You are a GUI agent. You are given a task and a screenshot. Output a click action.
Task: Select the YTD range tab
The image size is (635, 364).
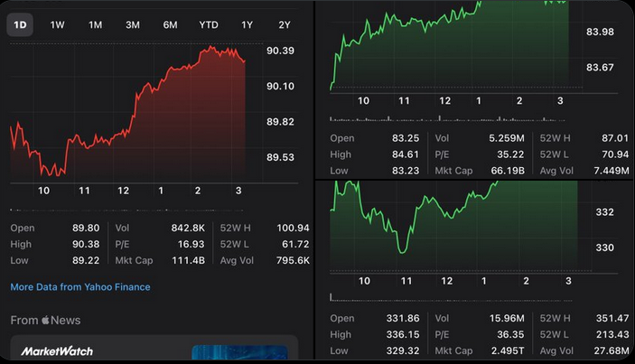click(x=209, y=24)
